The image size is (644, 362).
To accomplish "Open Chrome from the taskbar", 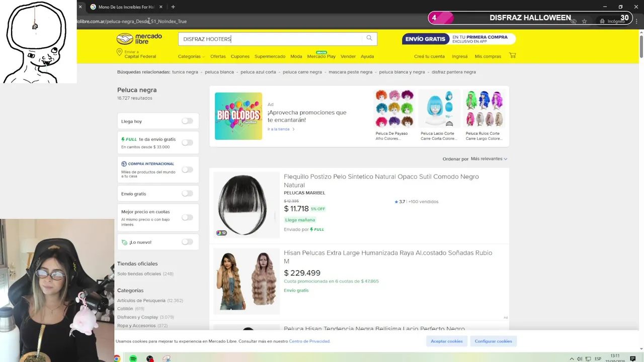I will 117,358.
